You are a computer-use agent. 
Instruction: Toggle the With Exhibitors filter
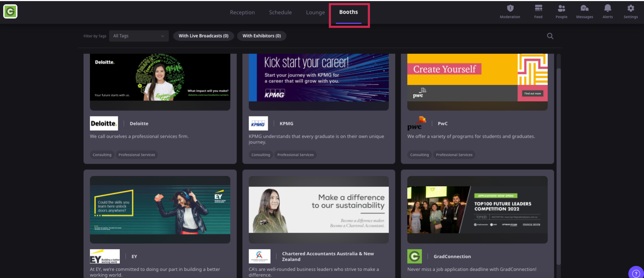click(261, 36)
